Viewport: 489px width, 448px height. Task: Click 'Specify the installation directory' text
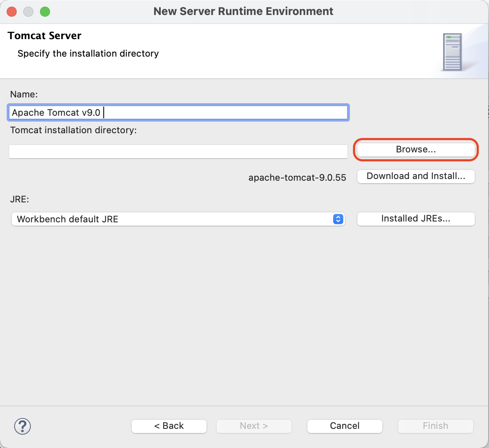(x=88, y=54)
